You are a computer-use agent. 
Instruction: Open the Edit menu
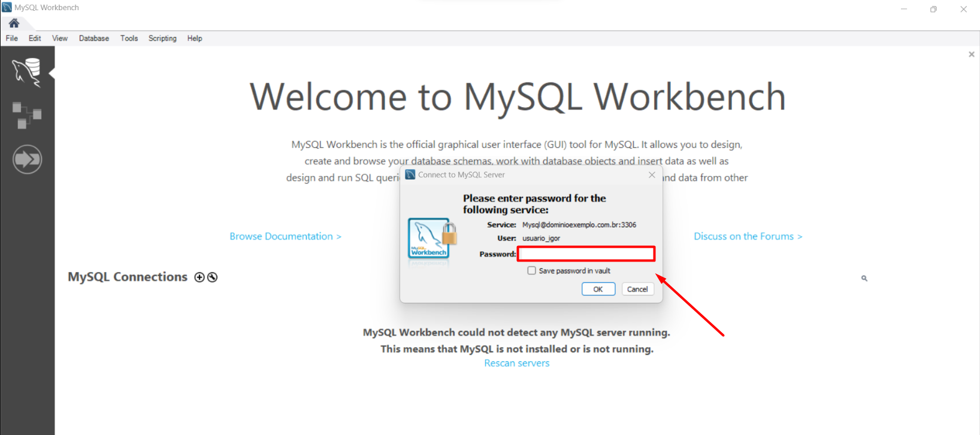tap(35, 38)
